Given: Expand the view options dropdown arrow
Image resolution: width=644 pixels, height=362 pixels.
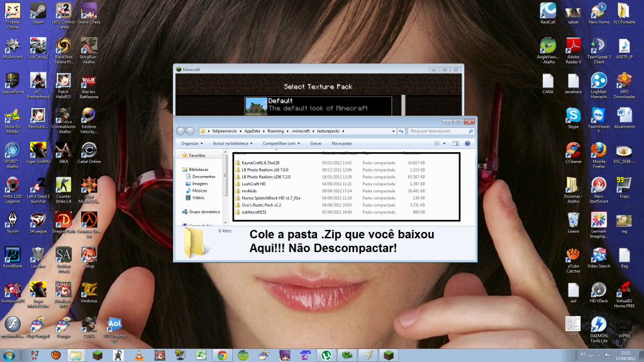Looking at the screenshot, I should [x=443, y=143].
